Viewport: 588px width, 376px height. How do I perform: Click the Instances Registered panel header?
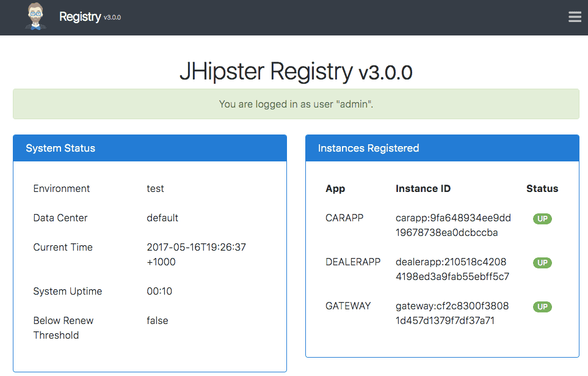[442, 148]
